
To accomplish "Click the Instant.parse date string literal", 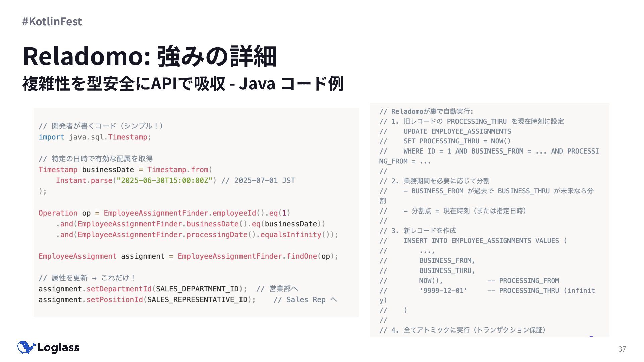I will [164, 180].
